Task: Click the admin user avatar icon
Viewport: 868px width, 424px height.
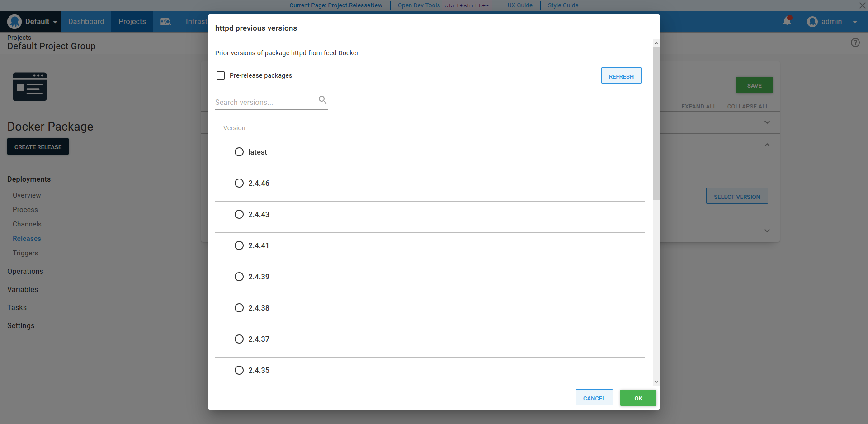Action: [812, 22]
